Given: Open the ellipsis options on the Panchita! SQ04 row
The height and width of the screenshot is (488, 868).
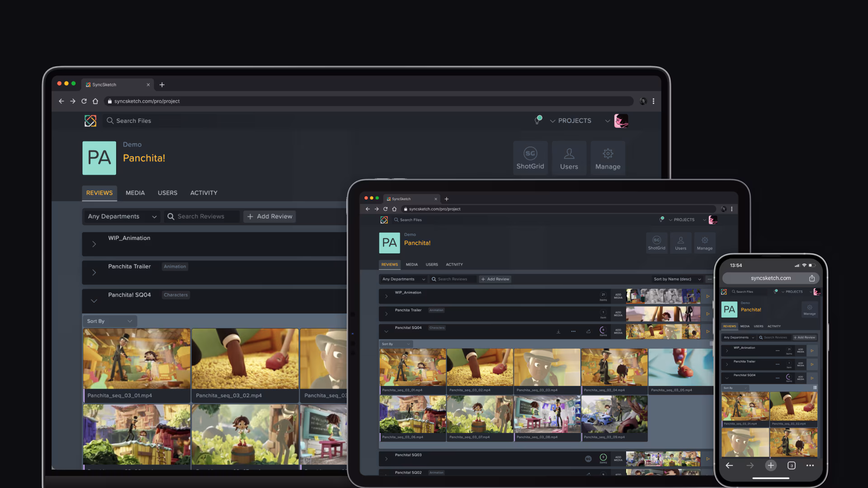Looking at the screenshot, I should pos(574,331).
